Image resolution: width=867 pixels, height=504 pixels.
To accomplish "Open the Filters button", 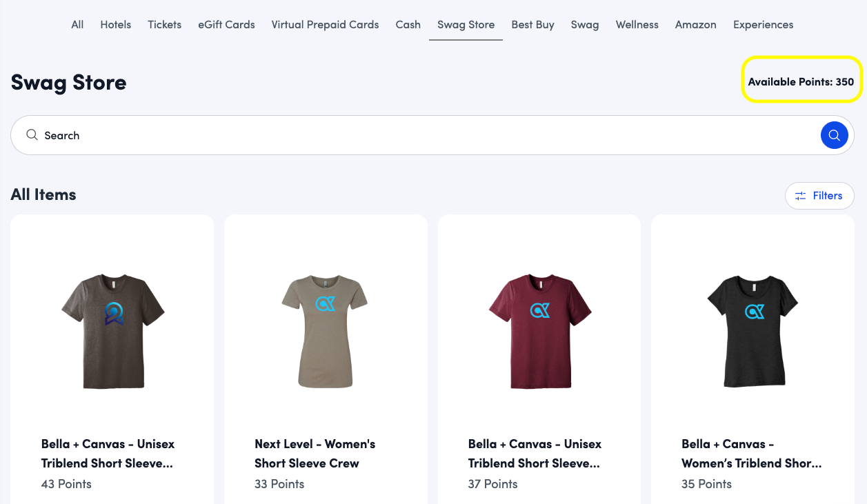I will click(x=819, y=196).
